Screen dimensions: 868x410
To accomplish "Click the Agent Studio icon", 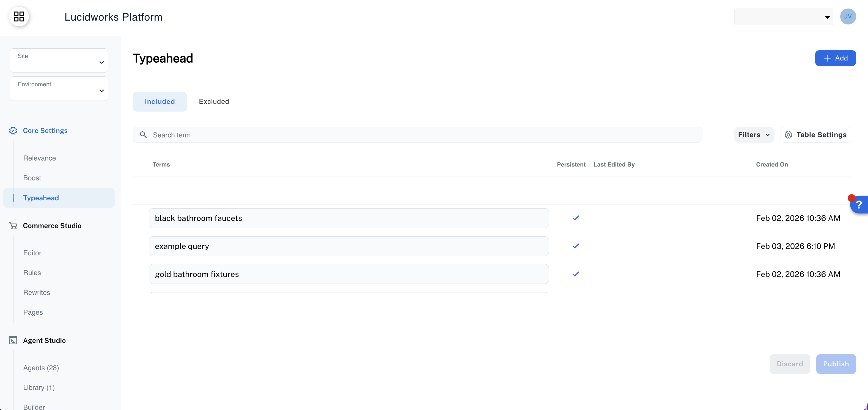I will pyautogui.click(x=13, y=340).
